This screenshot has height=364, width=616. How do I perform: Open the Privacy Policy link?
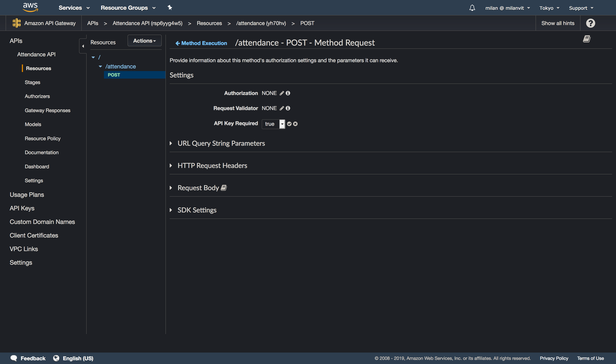pyautogui.click(x=554, y=358)
